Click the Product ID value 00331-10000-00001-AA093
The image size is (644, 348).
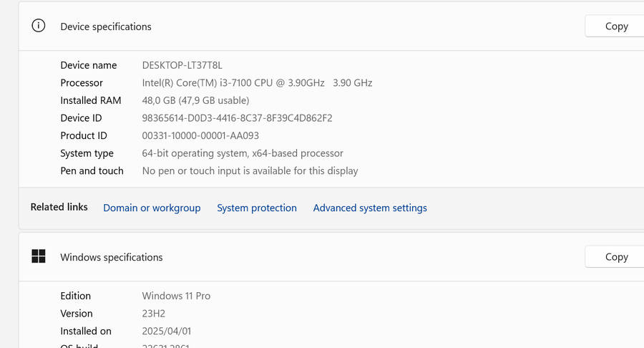click(200, 135)
